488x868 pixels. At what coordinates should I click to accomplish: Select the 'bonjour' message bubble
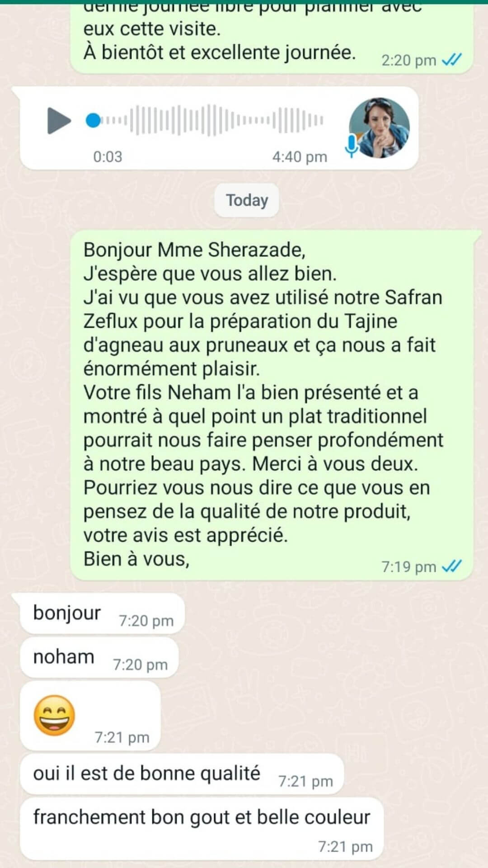pyautogui.click(x=103, y=613)
